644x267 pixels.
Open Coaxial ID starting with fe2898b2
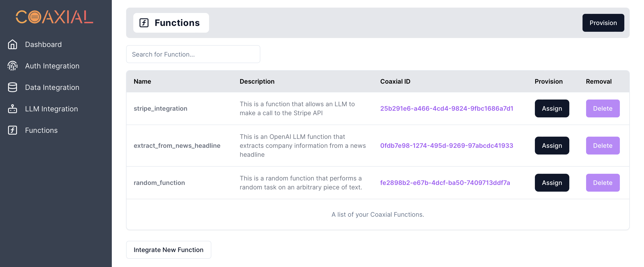click(x=445, y=183)
